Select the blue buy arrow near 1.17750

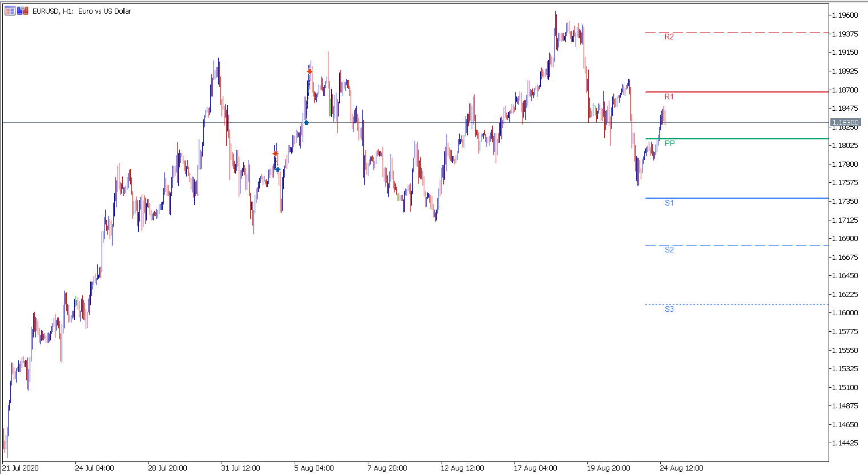(278, 169)
